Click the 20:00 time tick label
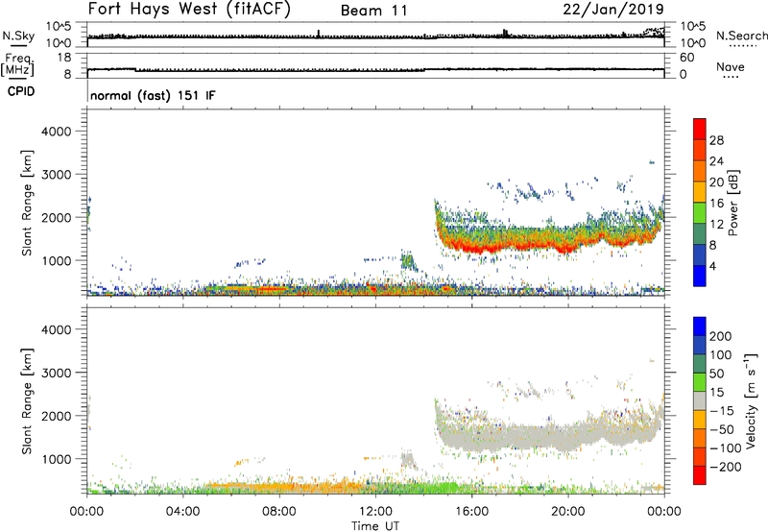768x532 pixels. pyautogui.click(x=567, y=512)
